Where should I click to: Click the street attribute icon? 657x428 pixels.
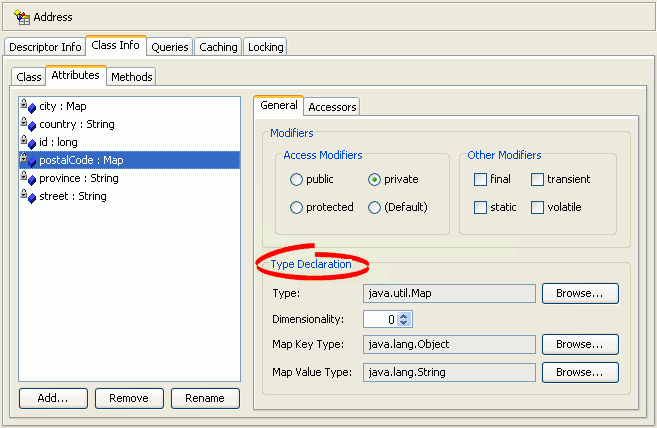[x=28, y=196]
